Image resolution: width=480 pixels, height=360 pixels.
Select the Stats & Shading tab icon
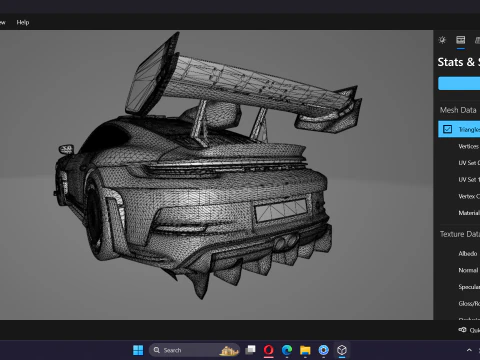461,40
